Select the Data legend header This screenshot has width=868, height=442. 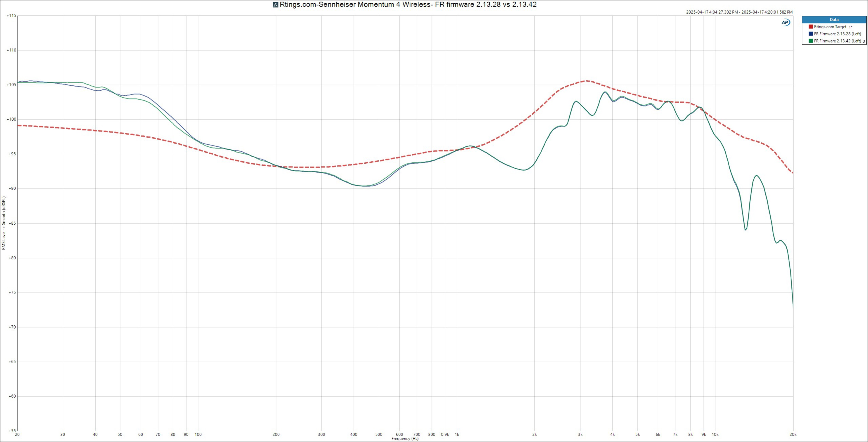834,19
